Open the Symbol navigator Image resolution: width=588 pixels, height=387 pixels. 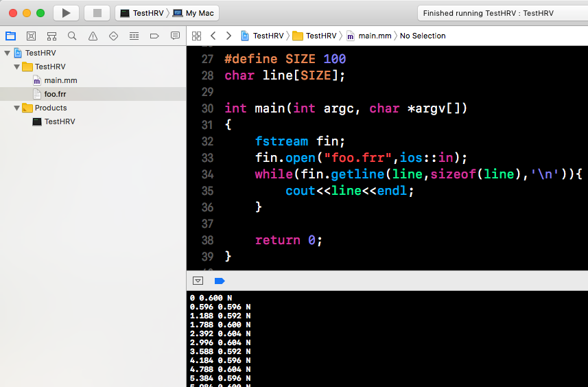(x=51, y=36)
